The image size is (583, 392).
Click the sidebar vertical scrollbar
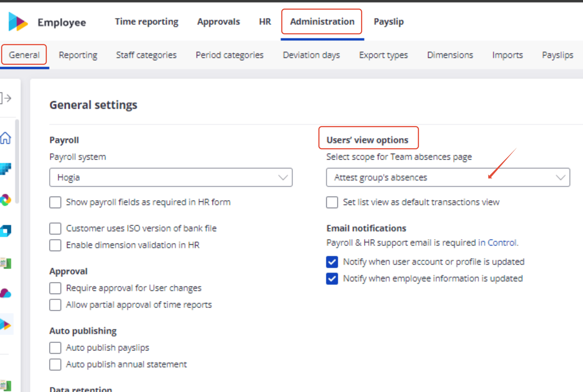pyautogui.click(x=17, y=161)
